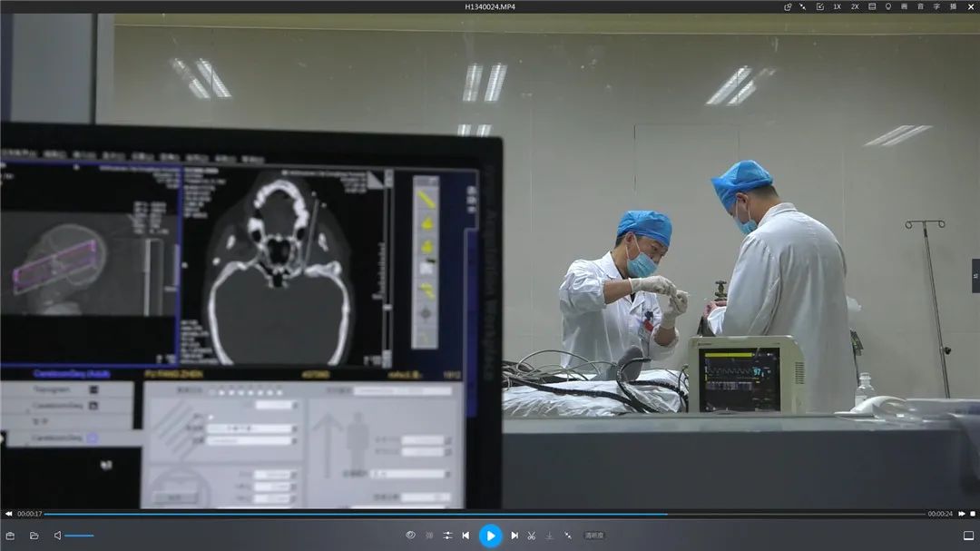Mute the volume speaker icon

pos(57,536)
